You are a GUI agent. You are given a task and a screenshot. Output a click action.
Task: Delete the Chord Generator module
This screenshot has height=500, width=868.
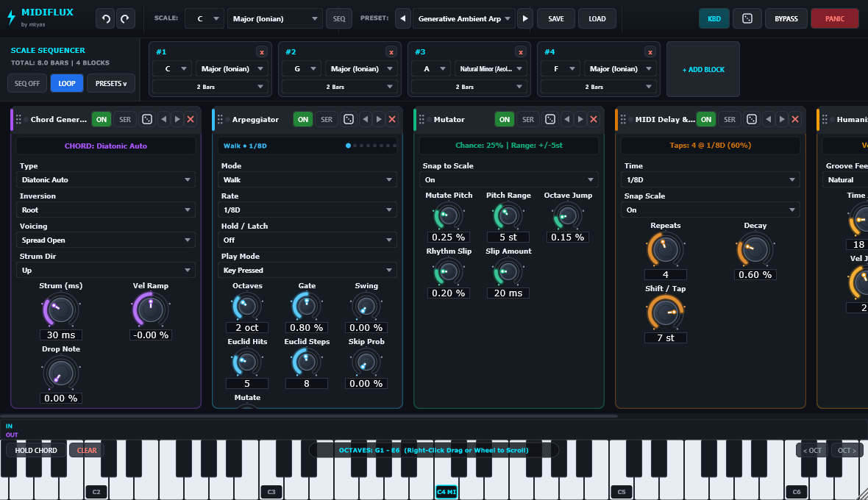click(191, 119)
